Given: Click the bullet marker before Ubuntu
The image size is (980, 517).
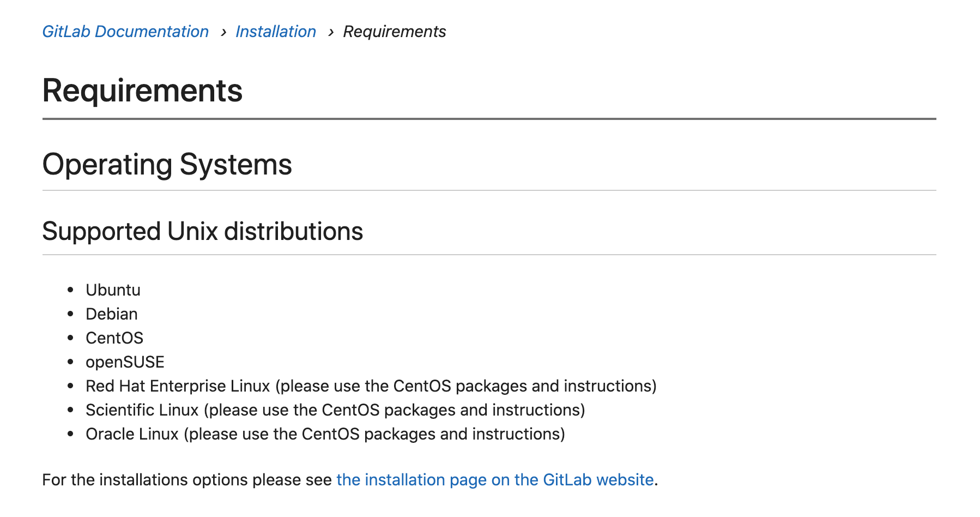Looking at the screenshot, I should tap(70, 290).
